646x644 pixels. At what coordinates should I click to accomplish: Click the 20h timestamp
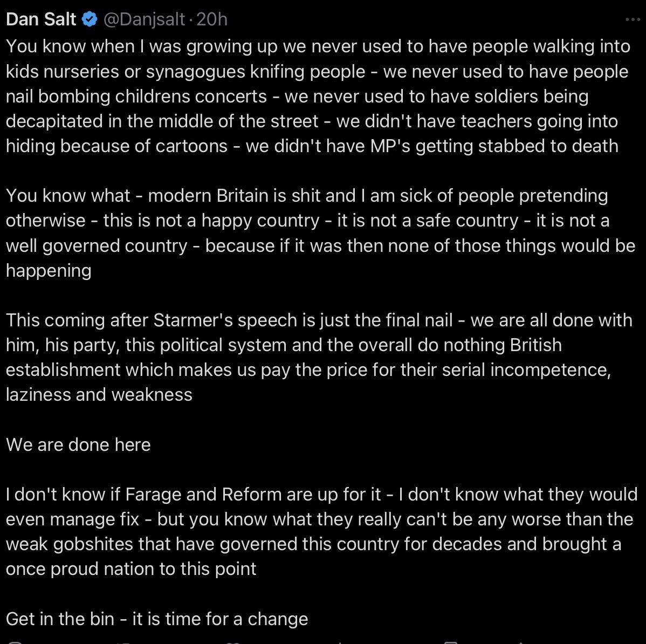pyautogui.click(x=211, y=20)
